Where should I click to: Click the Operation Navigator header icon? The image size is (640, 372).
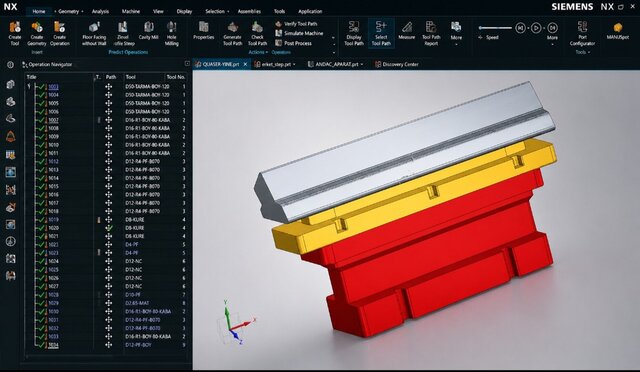tap(24, 65)
